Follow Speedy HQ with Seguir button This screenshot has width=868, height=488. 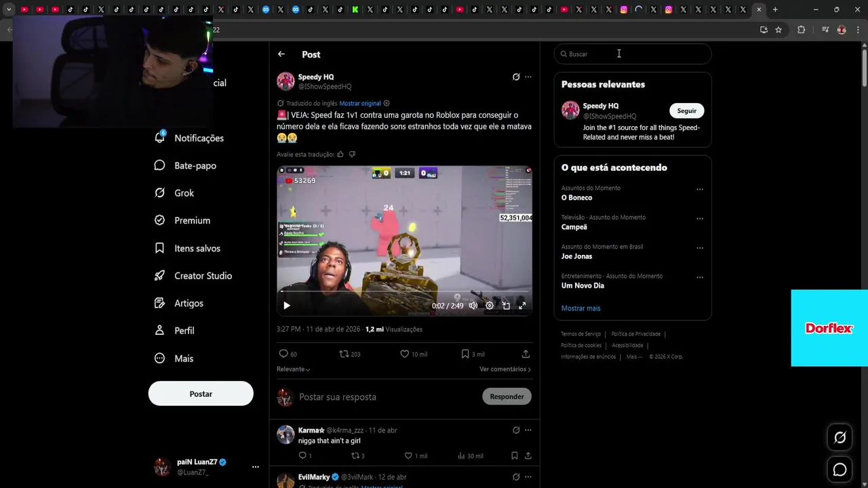[687, 111]
